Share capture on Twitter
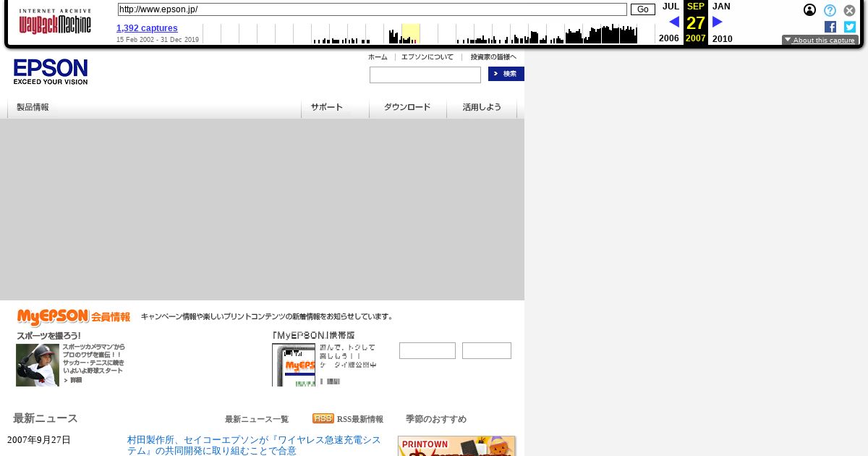868x456 pixels. pos(850,27)
